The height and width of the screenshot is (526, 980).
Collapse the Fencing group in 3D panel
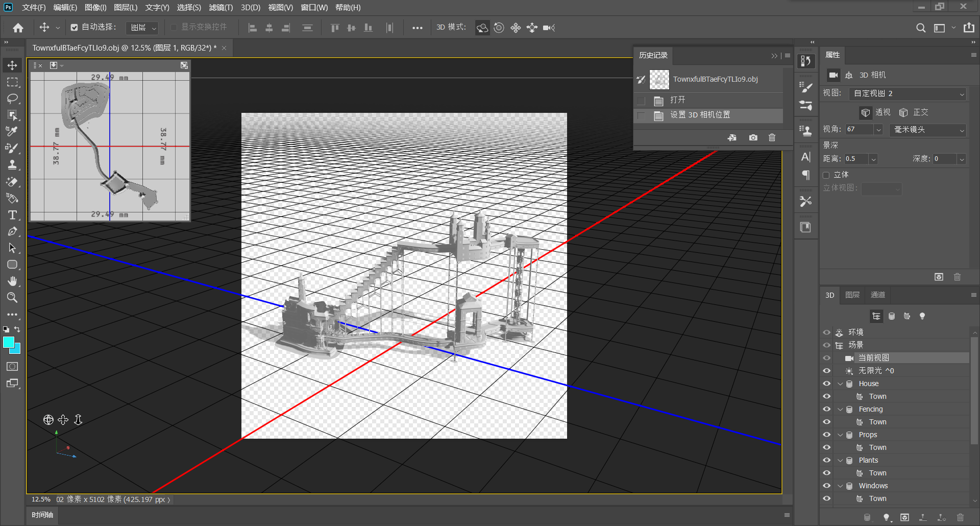click(840, 409)
